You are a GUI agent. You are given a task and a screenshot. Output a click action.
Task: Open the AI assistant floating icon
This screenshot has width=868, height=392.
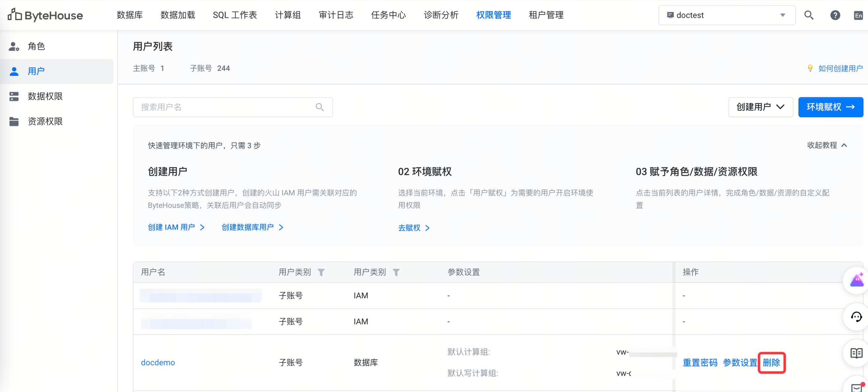pos(856,280)
